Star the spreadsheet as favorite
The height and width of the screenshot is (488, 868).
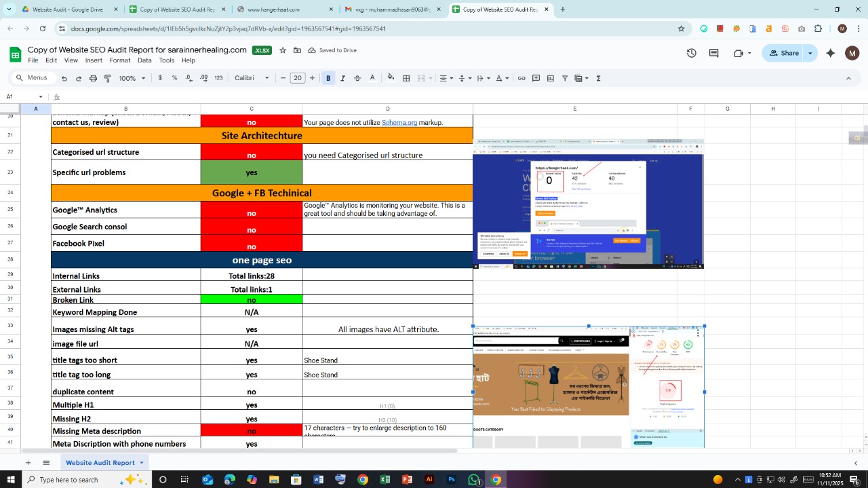(282, 50)
